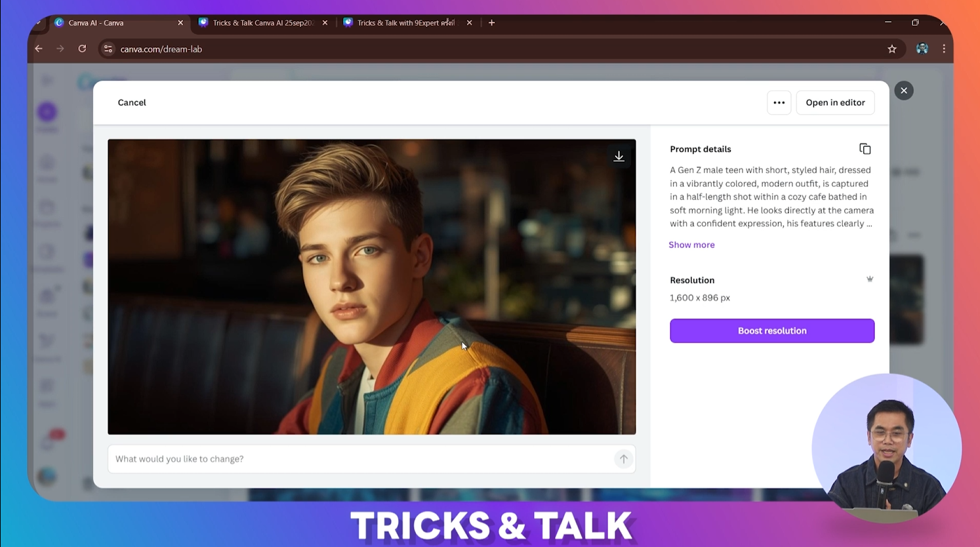The image size is (980, 547).
Task: Download the generated image
Action: click(619, 156)
